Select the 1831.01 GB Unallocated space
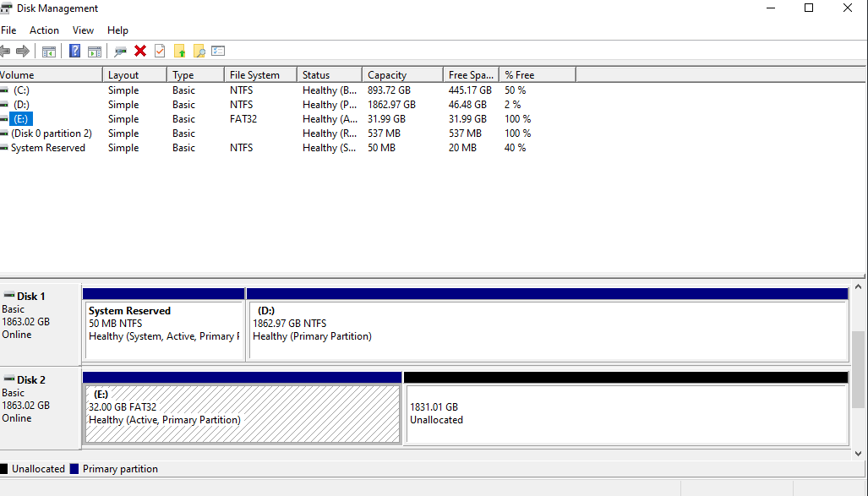Viewport: 868px width, 496px height. coord(625,414)
